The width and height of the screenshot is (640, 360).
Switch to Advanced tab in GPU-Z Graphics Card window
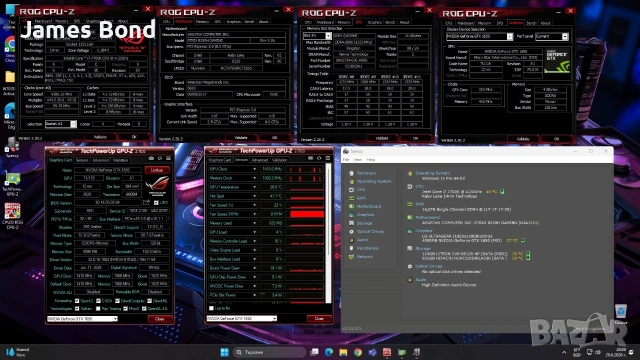[100, 160]
